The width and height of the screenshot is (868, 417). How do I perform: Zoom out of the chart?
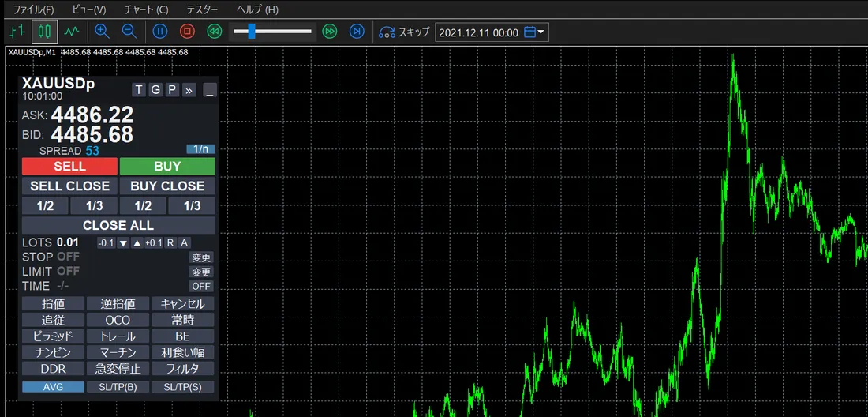[129, 32]
